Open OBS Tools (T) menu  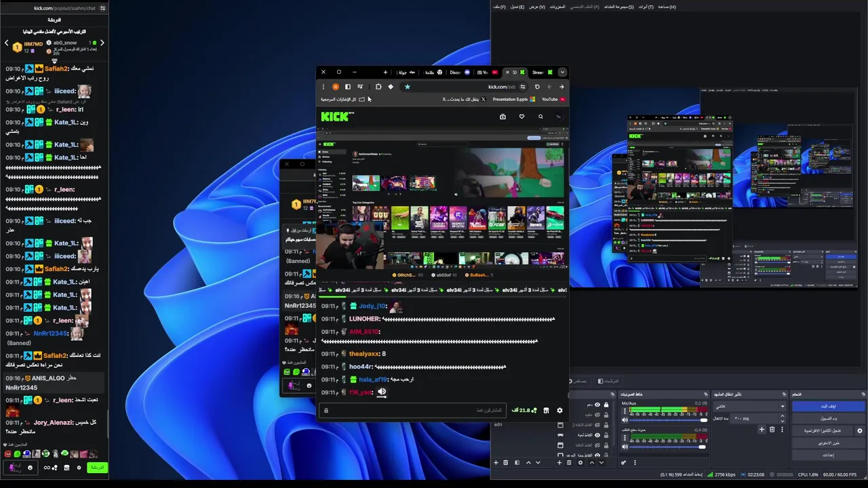tap(646, 7)
